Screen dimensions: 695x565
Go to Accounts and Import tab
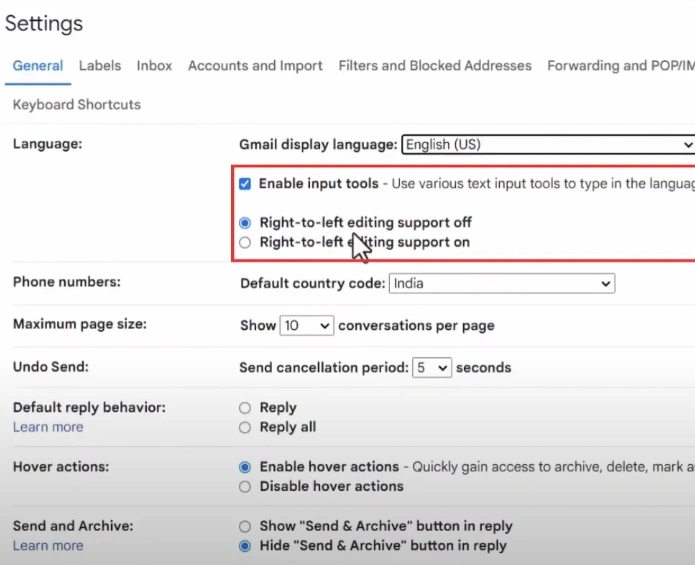255,66
